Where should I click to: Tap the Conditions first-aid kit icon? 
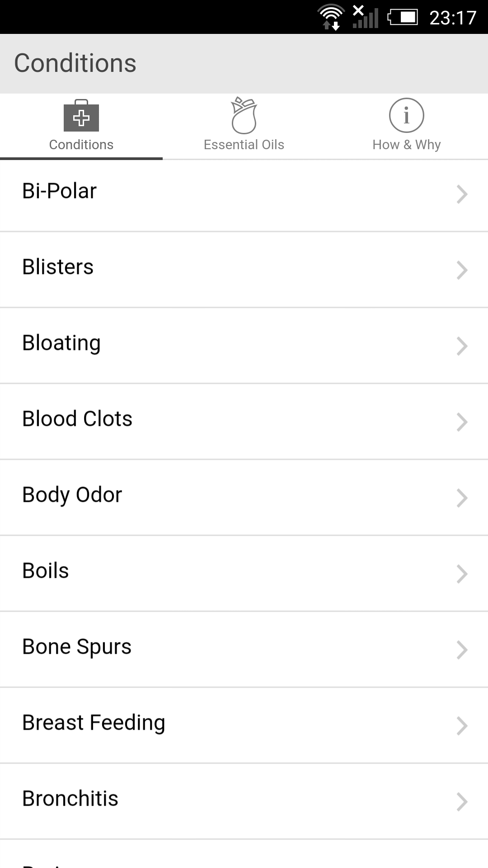[81, 116]
